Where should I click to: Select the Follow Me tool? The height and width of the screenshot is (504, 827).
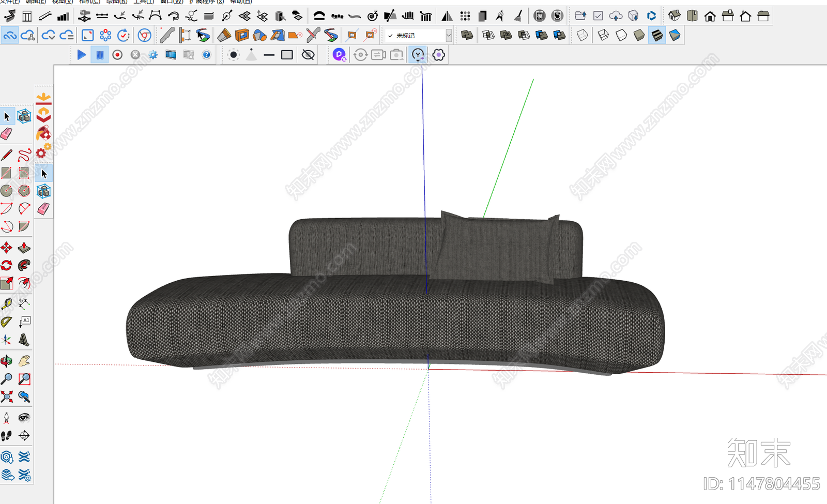point(24,266)
